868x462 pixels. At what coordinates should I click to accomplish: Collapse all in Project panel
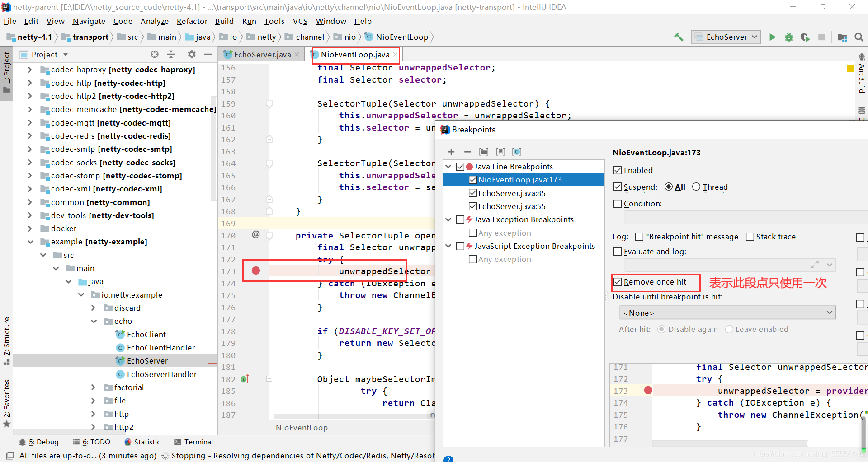coord(171,54)
